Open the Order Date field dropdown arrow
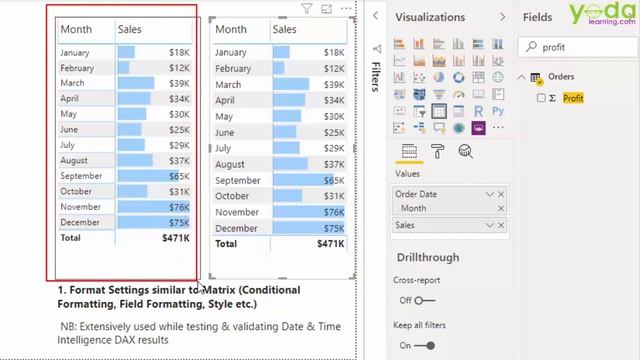The image size is (640, 360). coord(490,194)
